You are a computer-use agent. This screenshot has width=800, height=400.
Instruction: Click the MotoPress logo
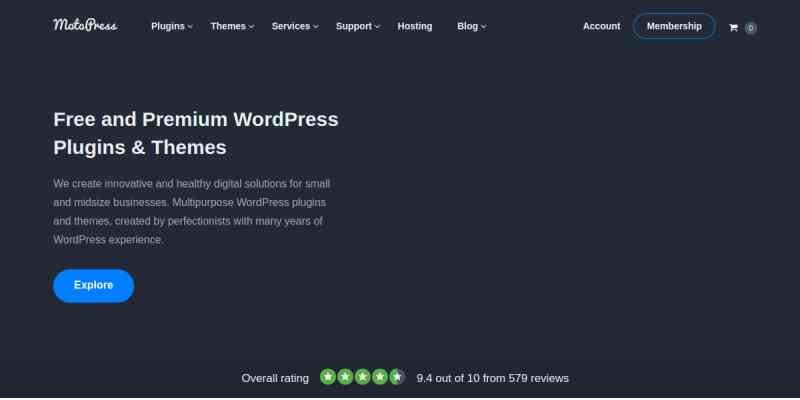(85, 25)
